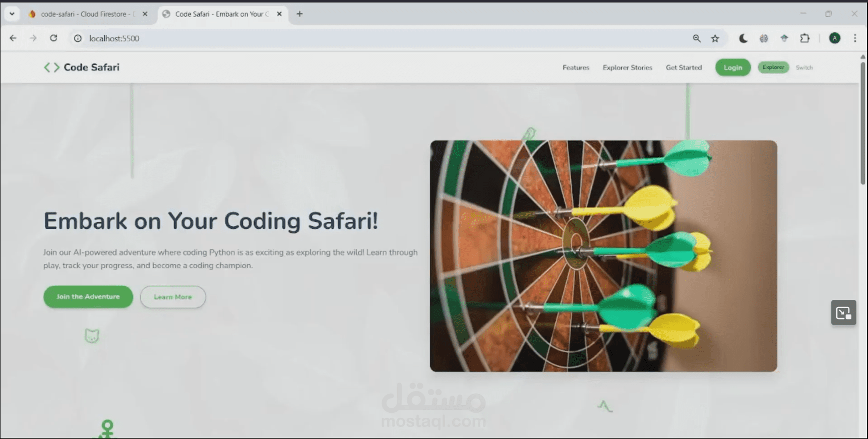Open the Extensions puzzle piece menu
The image size is (868, 439).
pyautogui.click(x=804, y=38)
